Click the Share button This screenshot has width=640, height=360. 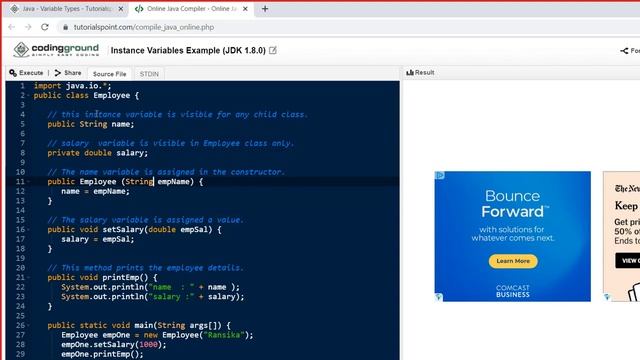68,73
